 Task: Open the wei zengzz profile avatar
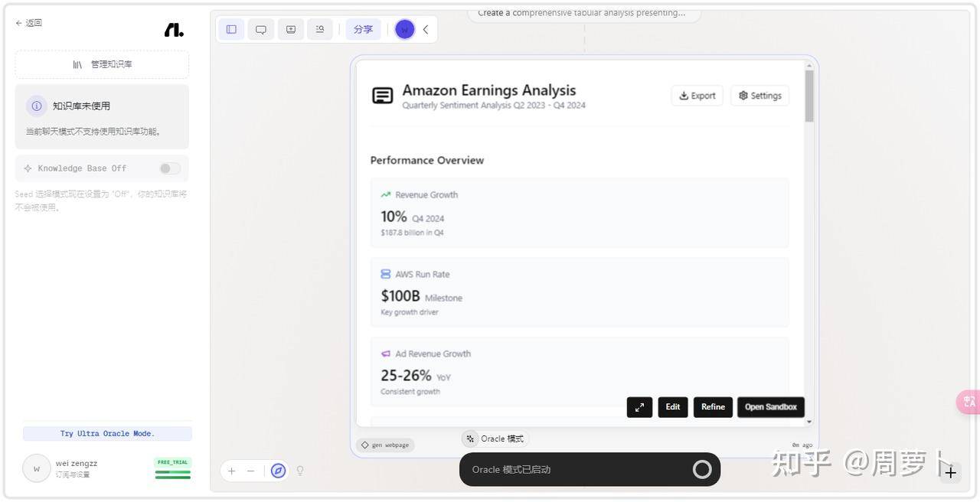click(x=36, y=468)
